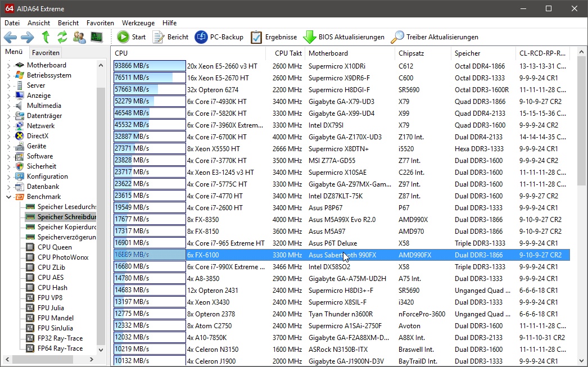Image resolution: width=588 pixels, height=367 pixels.
Task: Select FPU VP8 benchmark
Action: (x=50, y=298)
